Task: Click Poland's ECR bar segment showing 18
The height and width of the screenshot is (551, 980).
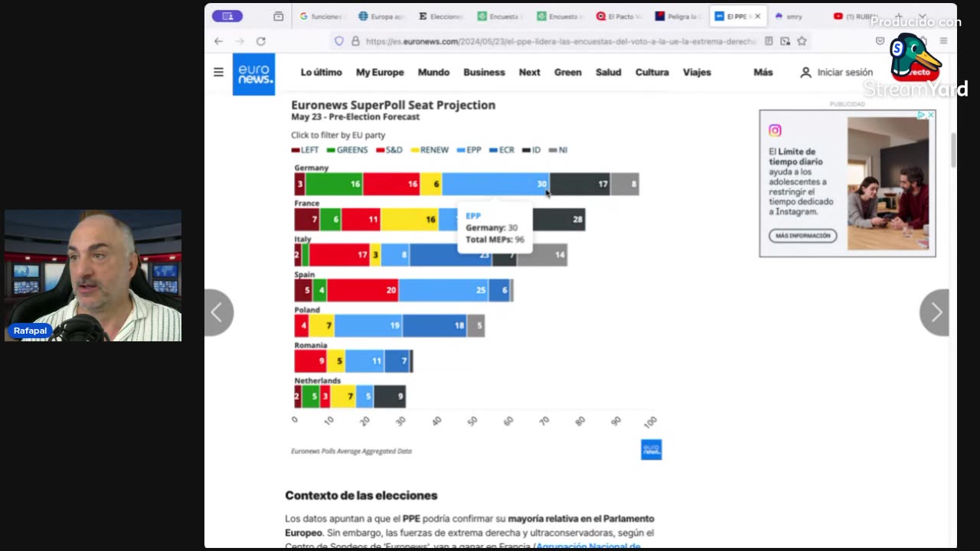Action: pos(435,326)
